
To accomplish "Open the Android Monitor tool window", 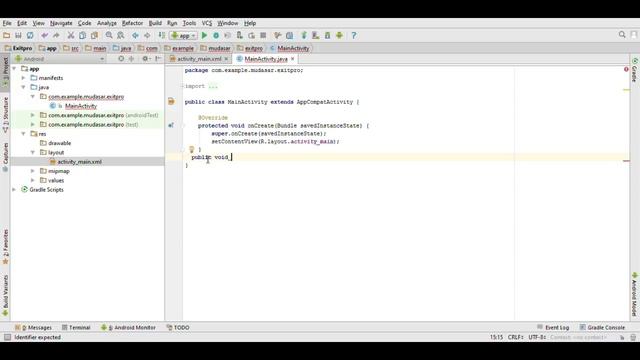I will [128, 327].
